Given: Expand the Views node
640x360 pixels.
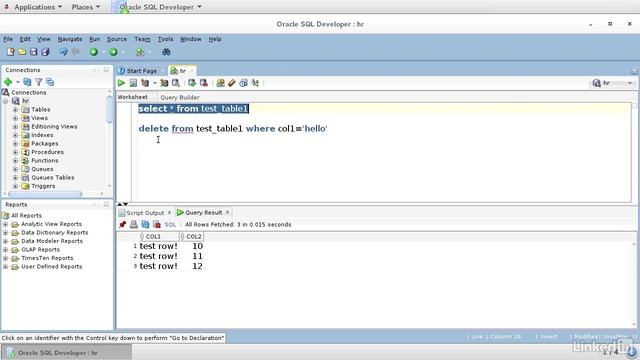Looking at the screenshot, I should click(15, 118).
